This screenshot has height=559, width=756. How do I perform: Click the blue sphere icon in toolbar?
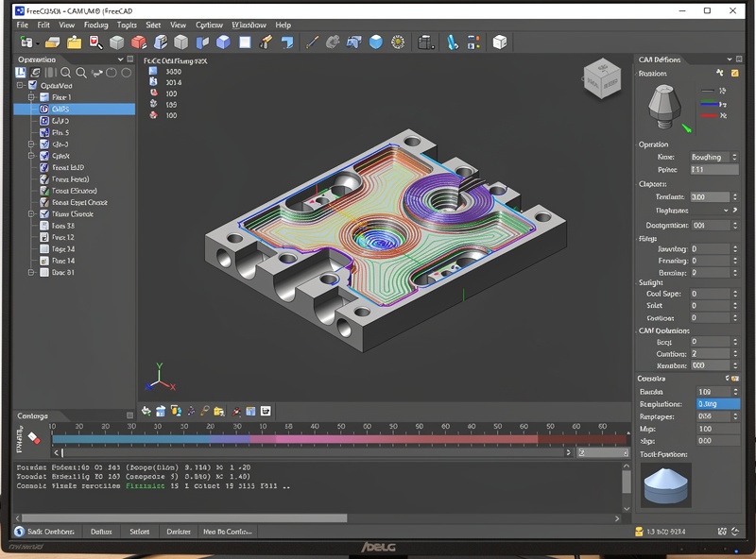click(x=375, y=42)
